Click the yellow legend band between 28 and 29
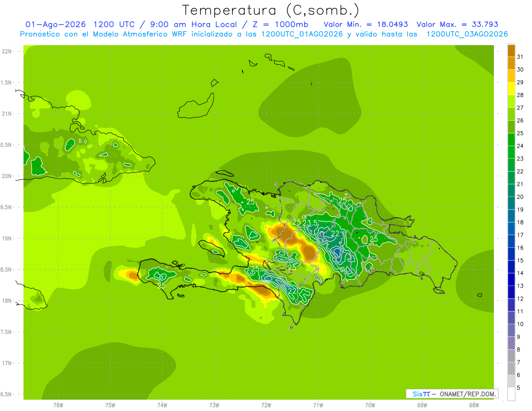The width and height of the screenshot is (532, 411). pyautogui.click(x=511, y=89)
